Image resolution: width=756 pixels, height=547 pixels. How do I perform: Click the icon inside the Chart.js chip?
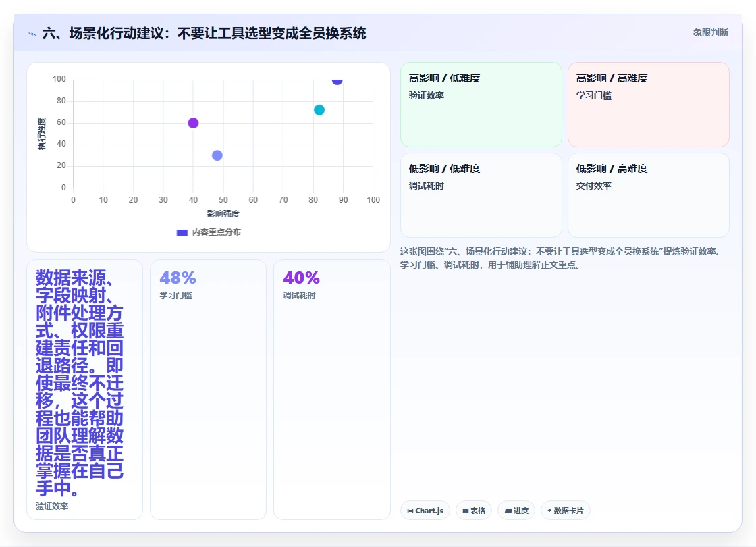410,511
